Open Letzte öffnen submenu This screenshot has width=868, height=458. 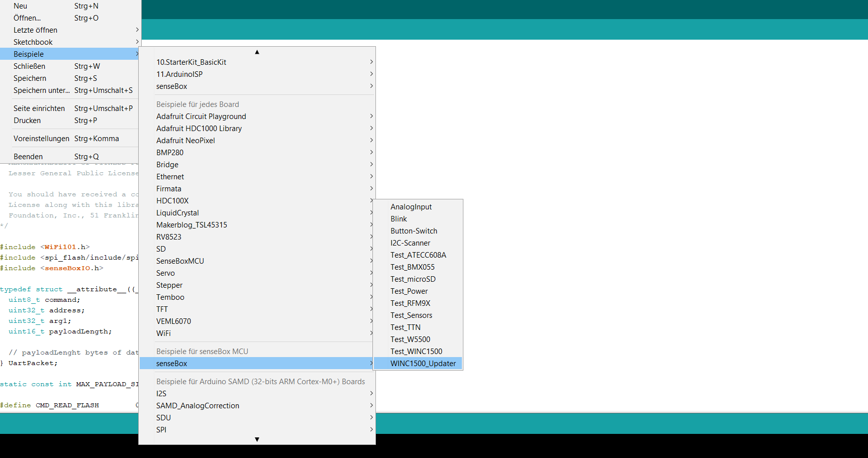tap(69, 30)
